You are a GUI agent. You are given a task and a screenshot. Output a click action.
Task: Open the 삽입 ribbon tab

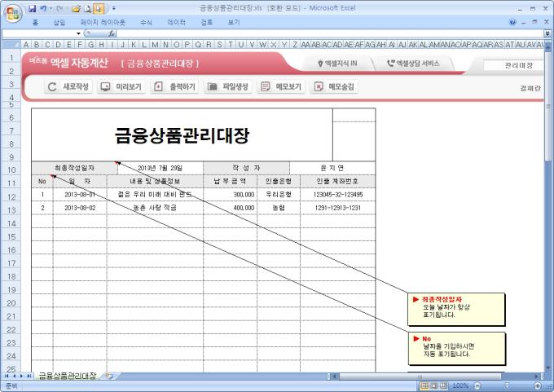pos(59,22)
